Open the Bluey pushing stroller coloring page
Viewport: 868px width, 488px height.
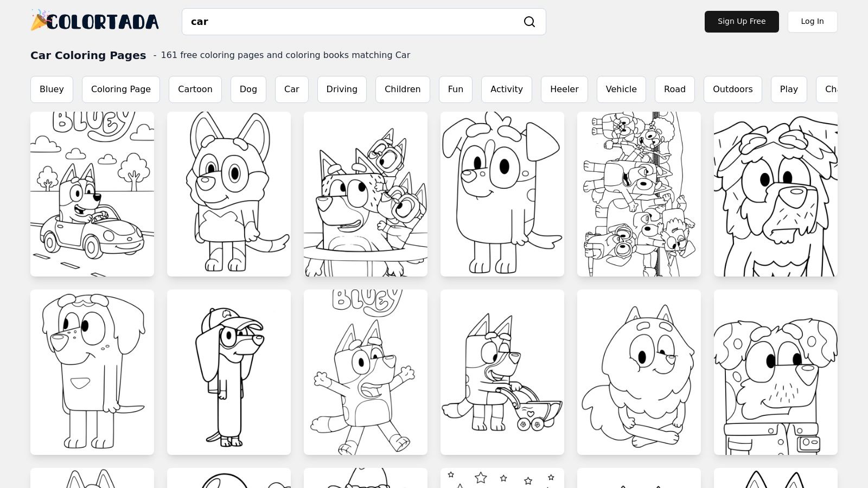(x=502, y=372)
